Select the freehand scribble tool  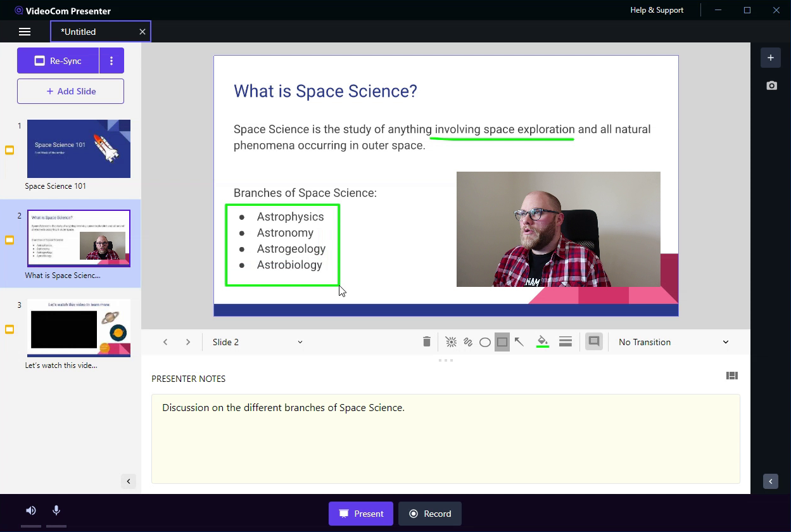point(468,342)
